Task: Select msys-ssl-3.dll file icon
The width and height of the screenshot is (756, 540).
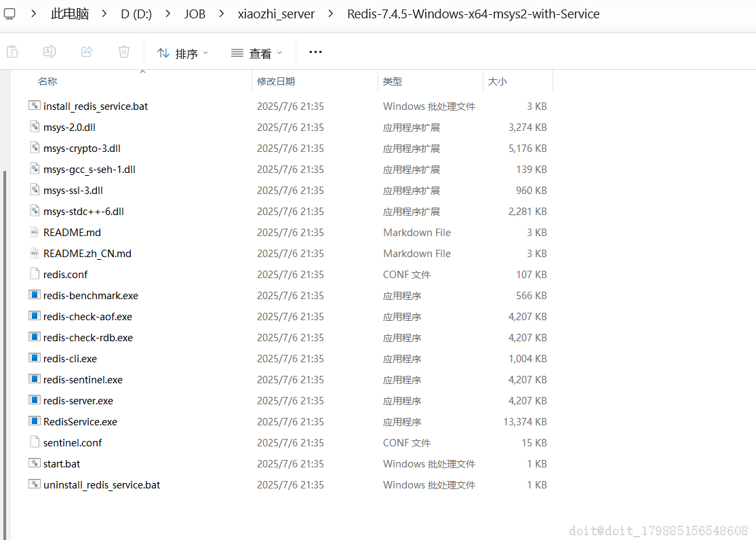Action: [34, 189]
